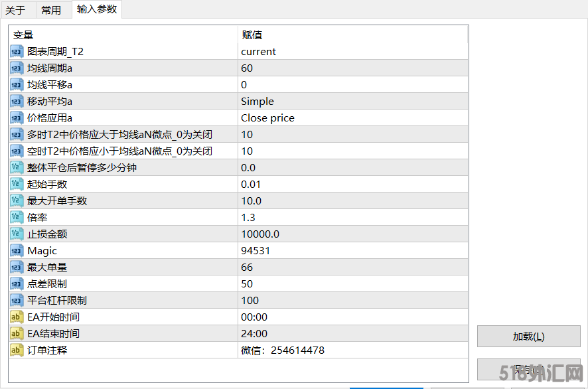Click the 加载(L) button

pyautogui.click(x=528, y=337)
